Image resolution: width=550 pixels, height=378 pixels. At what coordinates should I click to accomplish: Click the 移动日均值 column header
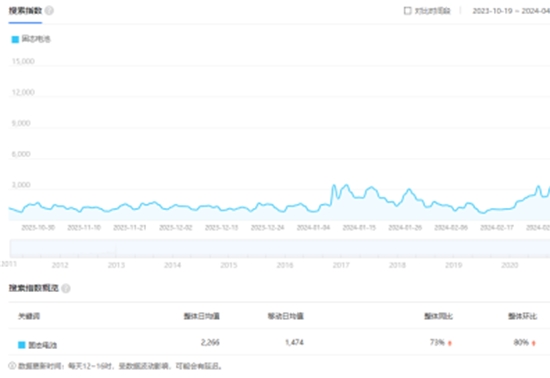tap(286, 316)
